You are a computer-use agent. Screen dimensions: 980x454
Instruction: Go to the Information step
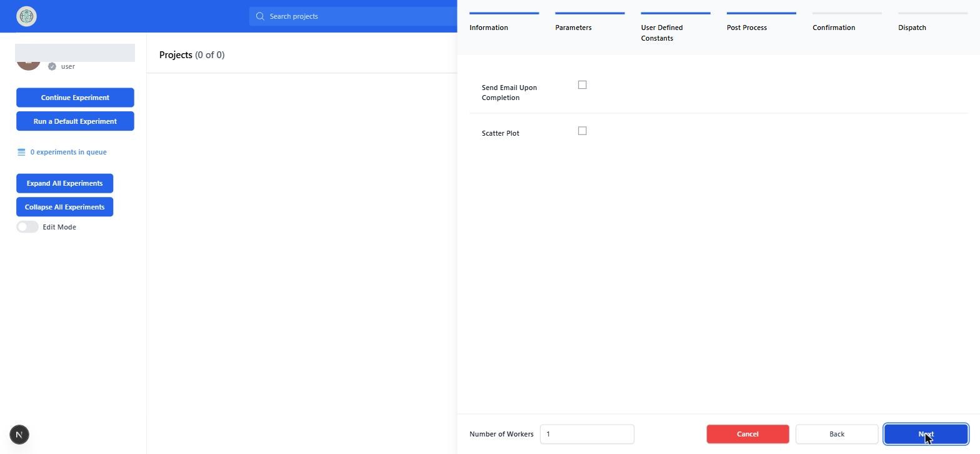[504, 23]
